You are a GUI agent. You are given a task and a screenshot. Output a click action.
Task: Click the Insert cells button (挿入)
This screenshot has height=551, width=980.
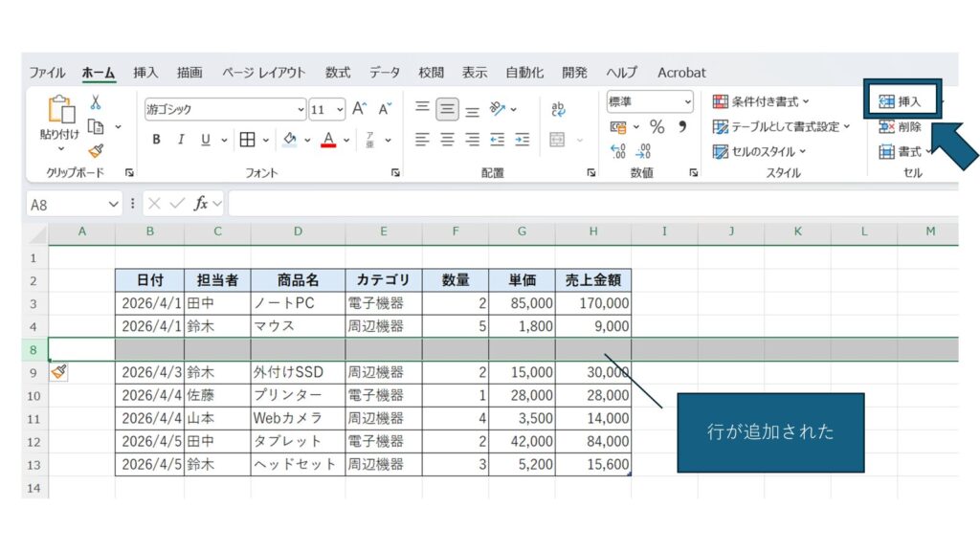(901, 101)
